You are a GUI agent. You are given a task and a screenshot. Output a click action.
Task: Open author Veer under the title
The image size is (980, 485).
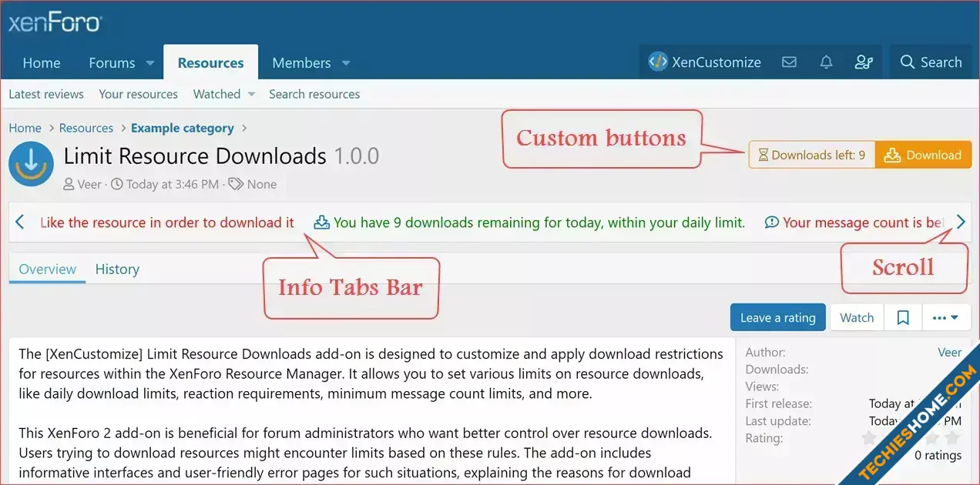point(90,184)
